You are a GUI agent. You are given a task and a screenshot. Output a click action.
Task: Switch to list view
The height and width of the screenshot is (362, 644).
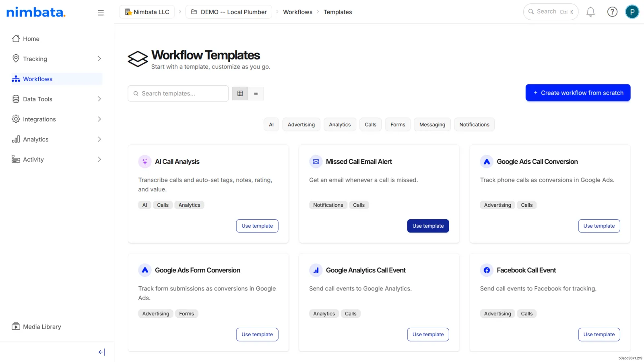click(x=256, y=93)
